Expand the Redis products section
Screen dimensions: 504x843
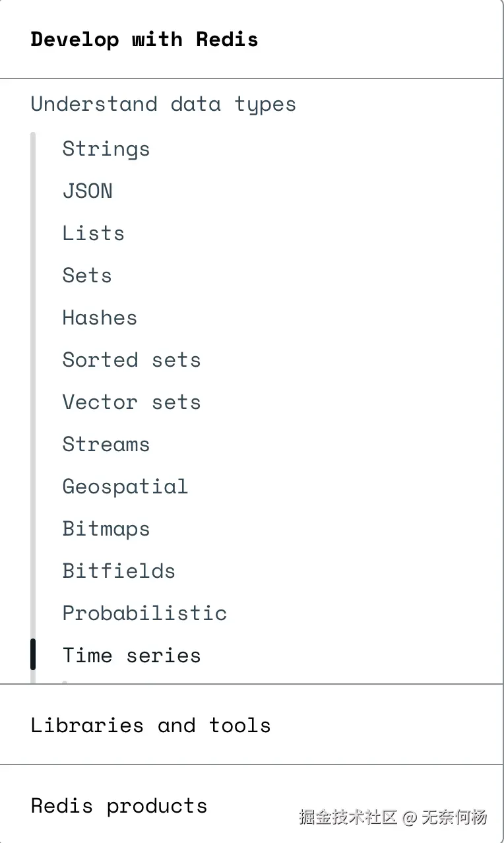[x=119, y=806]
